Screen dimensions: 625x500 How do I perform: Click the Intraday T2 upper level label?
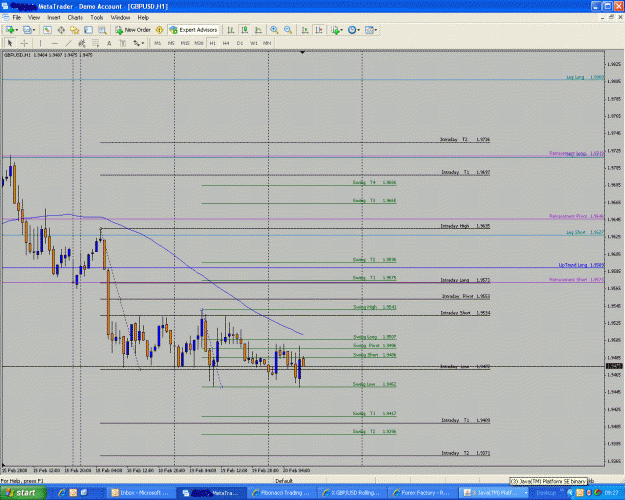click(x=465, y=140)
